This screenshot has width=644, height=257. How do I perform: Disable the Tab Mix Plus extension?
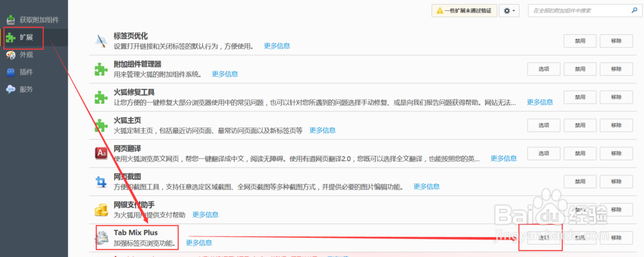click(x=580, y=237)
